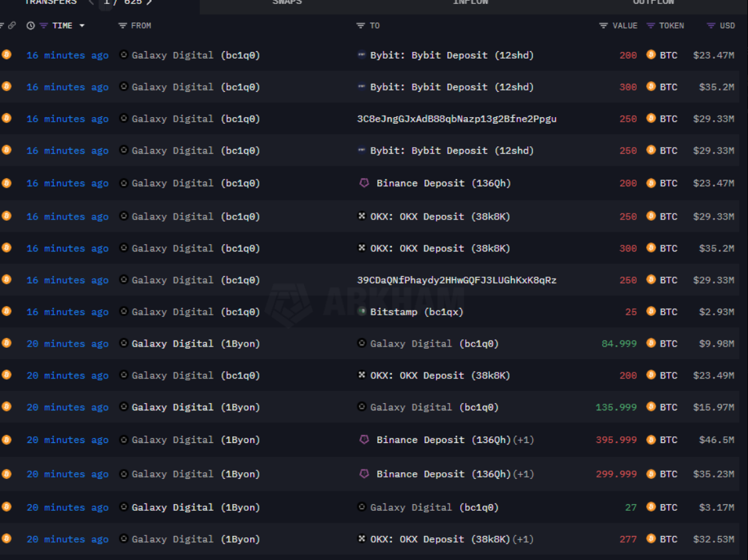Viewport: 748px width, 560px height.
Task: Click receiving Galaxy Digital icon in 84.999 row
Action: pos(361,343)
